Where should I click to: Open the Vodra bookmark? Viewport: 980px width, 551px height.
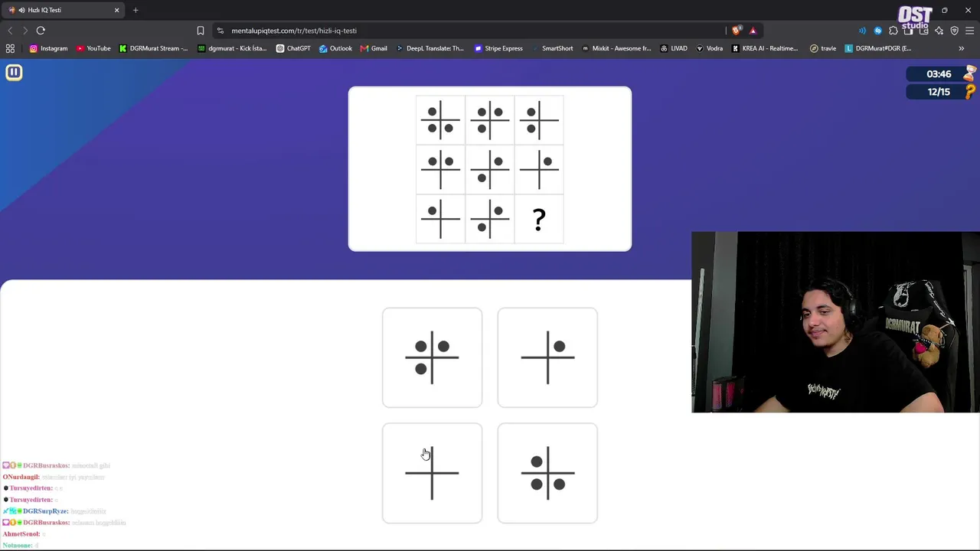pyautogui.click(x=709, y=48)
